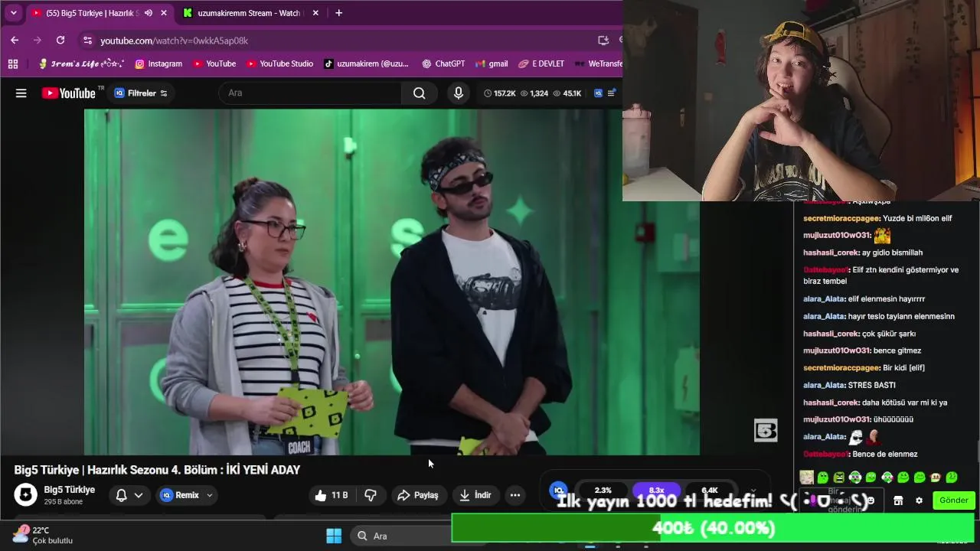The image size is (980, 551).
Task: Open site information icon in address bar
Action: [87, 41]
